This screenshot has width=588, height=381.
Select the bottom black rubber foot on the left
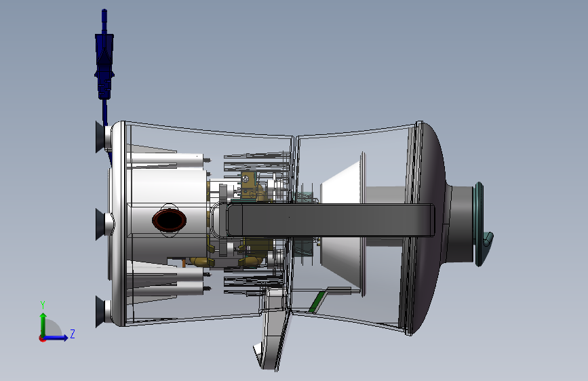pos(100,312)
